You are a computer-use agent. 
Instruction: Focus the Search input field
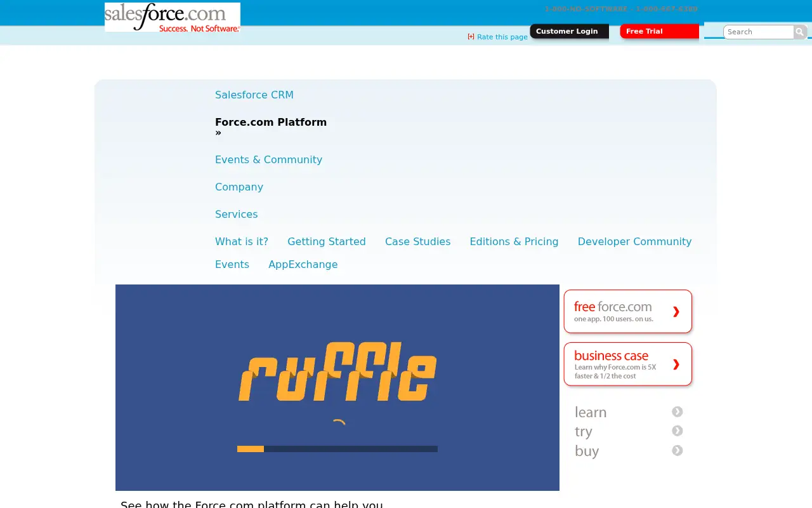759,32
